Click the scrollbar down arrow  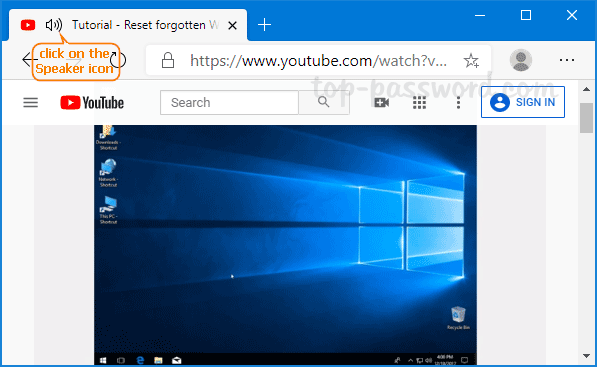click(x=586, y=356)
